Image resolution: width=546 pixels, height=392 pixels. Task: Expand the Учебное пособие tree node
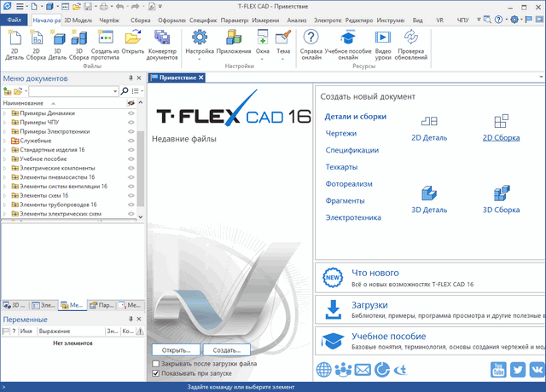5,159
